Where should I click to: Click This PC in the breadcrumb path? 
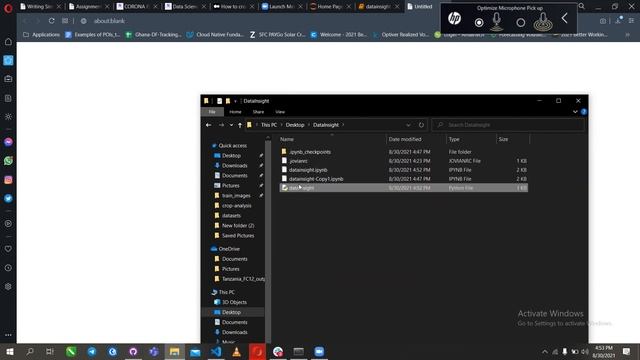click(x=269, y=125)
